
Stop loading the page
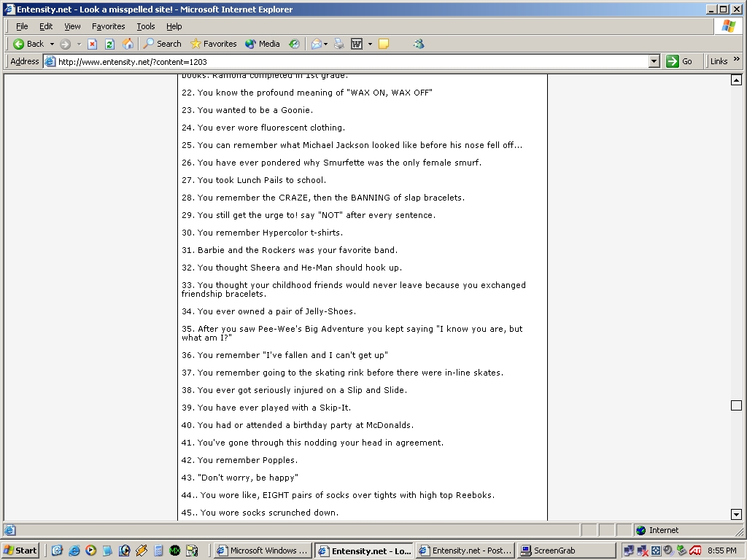(x=93, y=44)
